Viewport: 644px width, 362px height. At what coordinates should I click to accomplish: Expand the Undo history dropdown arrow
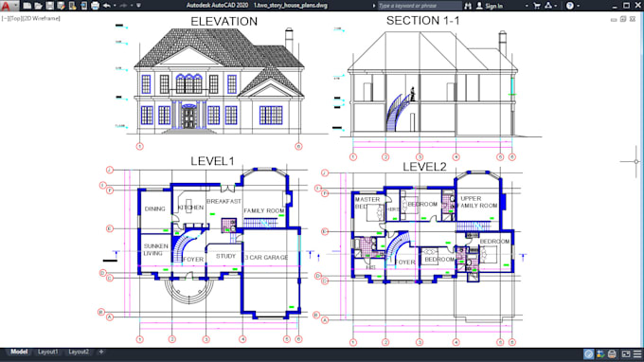pos(115,6)
